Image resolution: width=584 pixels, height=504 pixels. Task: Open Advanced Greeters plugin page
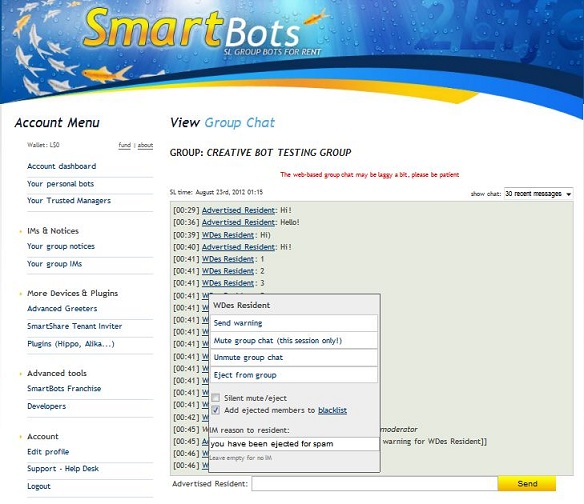point(62,308)
